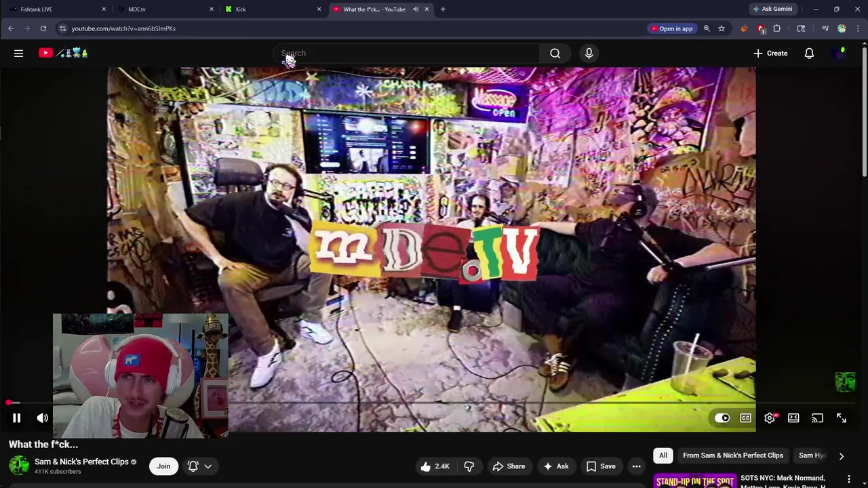Screen dimensions: 868x488
Task: Select From Sam & Nick's Perfect Clips chip
Action: click(733, 455)
